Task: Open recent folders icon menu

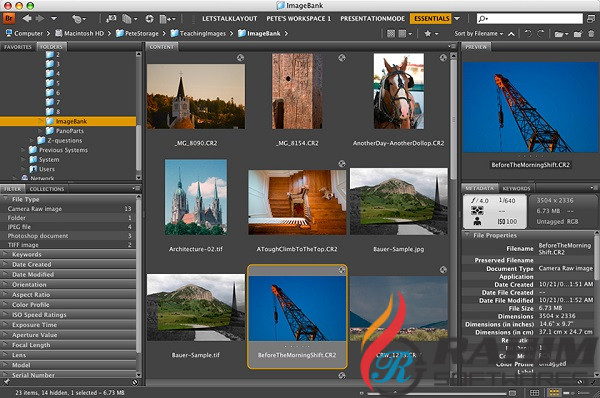Action: pos(561,34)
